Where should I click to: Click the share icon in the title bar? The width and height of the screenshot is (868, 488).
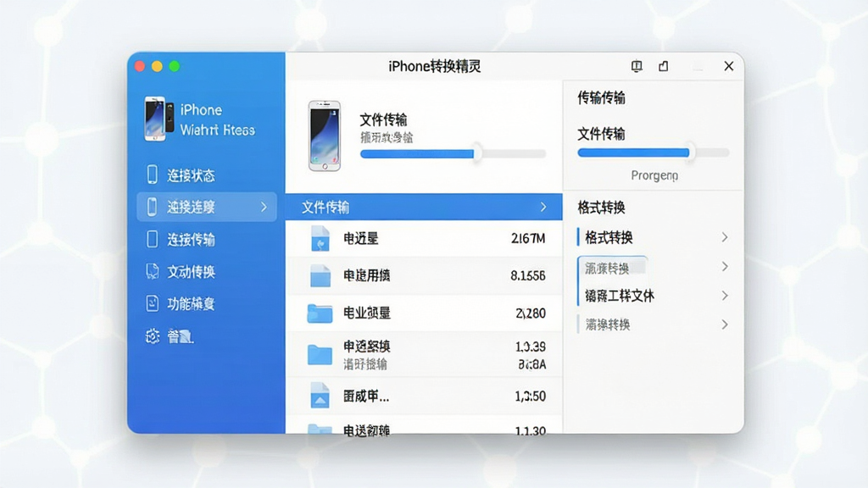(x=663, y=66)
